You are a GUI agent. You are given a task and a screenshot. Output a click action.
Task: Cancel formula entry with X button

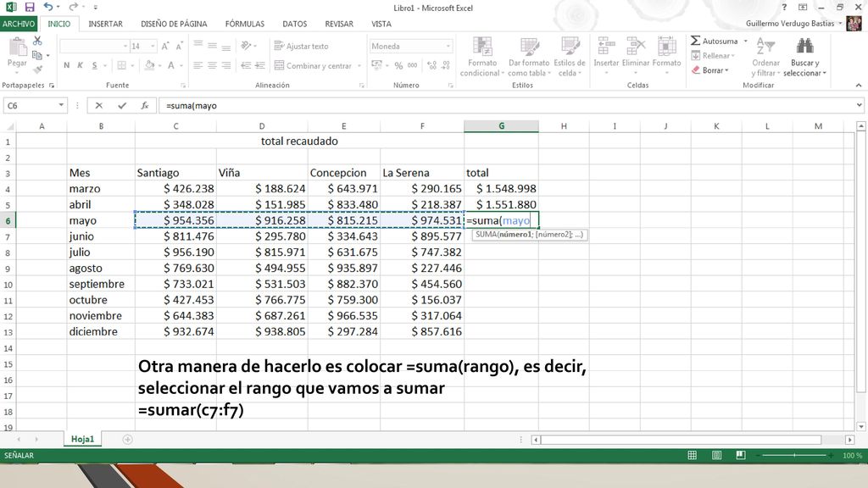tap(99, 106)
